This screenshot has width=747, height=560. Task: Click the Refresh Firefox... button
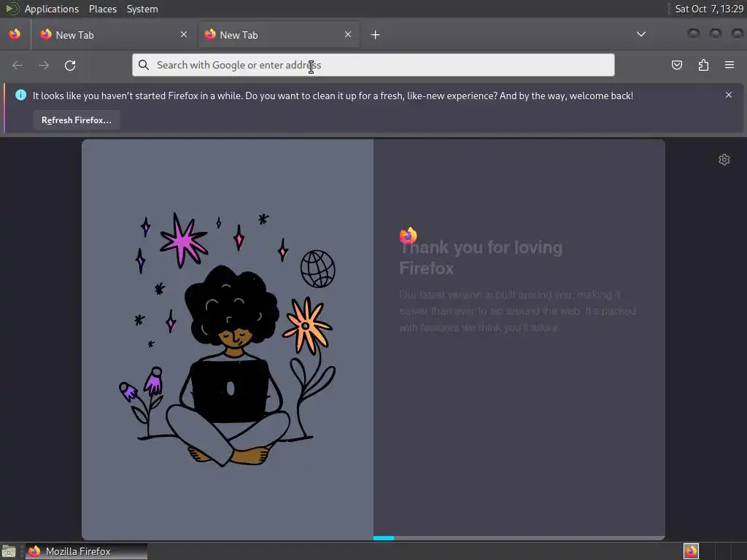tap(76, 120)
